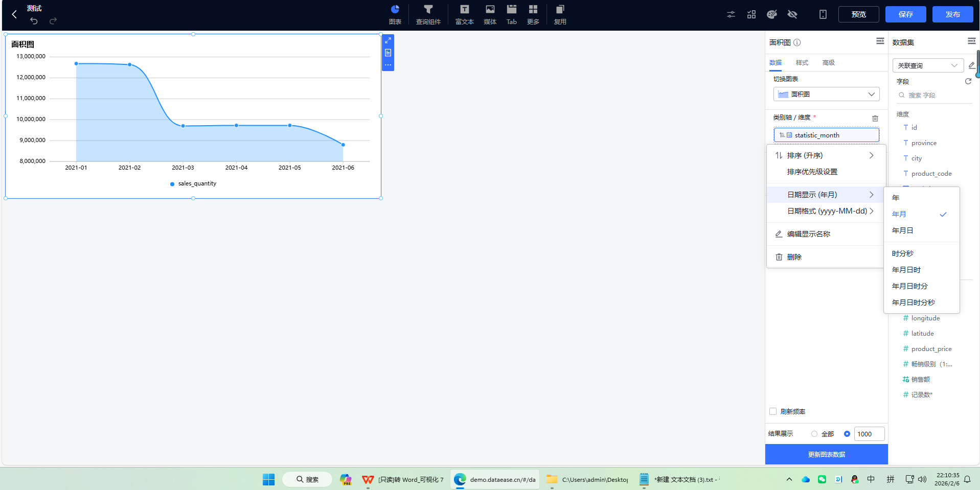This screenshot has width=980, height=490.
Task: Select the 年月日时分秒 date display option
Action: point(922,302)
